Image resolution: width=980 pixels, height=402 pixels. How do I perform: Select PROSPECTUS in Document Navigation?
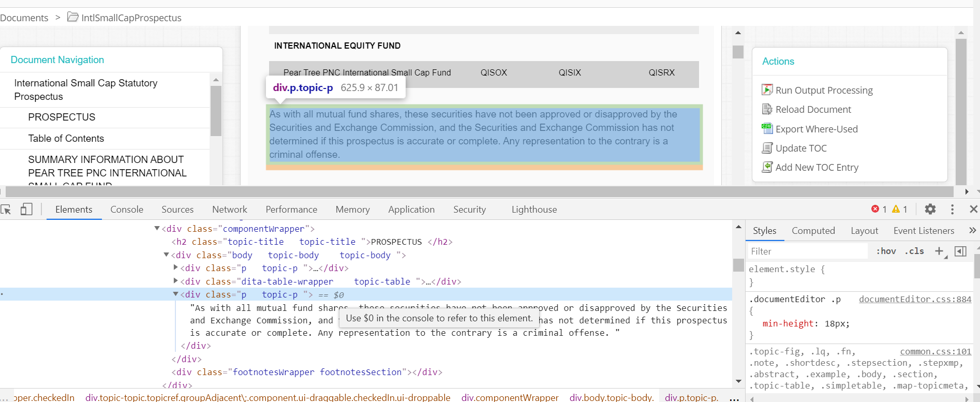tap(62, 117)
